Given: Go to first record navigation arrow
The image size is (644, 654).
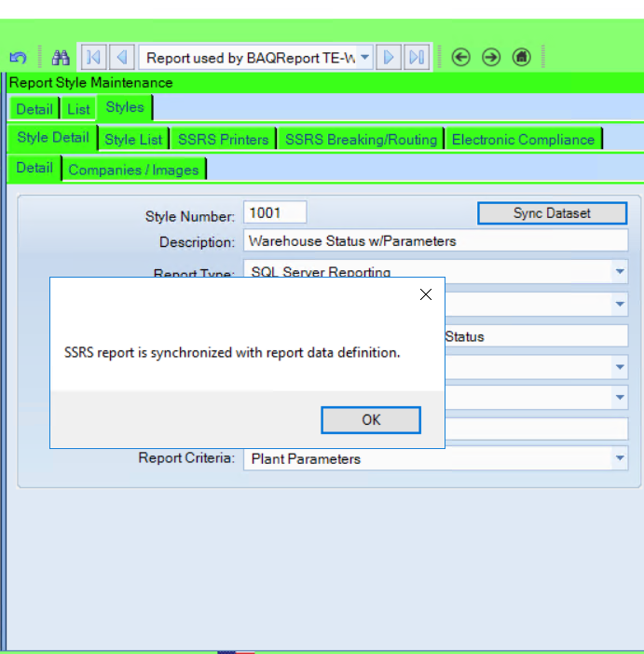Looking at the screenshot, I should click(x=94, y=57).
